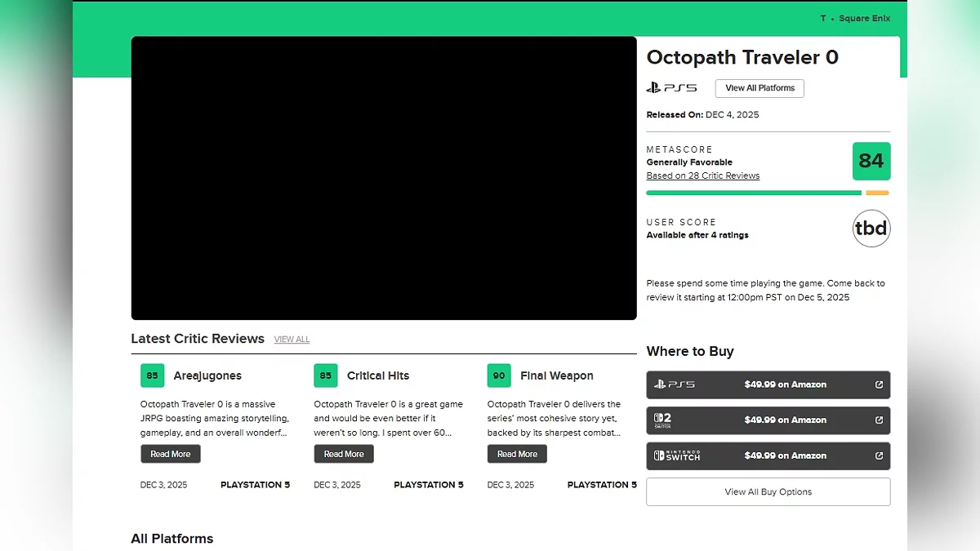Click the Switch 2 logo in buy options
The image size is (980, 551).
(x=661, y=420)
